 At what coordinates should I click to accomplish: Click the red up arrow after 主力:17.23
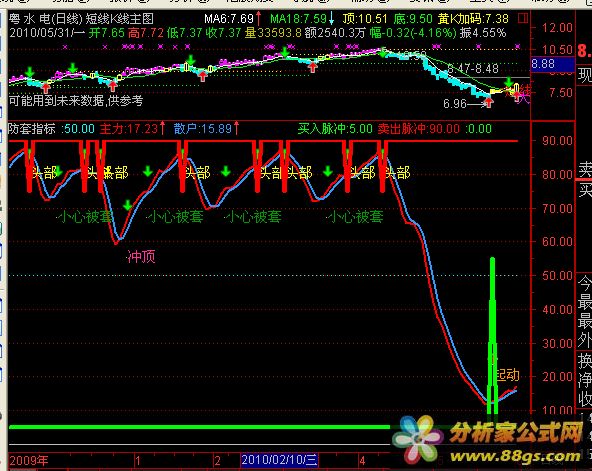point(162,128)
